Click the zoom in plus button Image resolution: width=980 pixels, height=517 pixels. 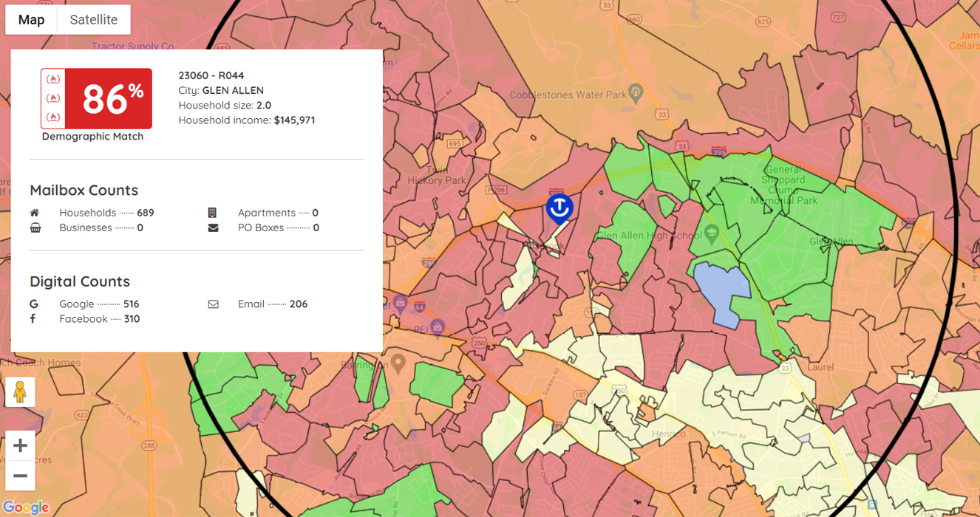pos(20,445)
